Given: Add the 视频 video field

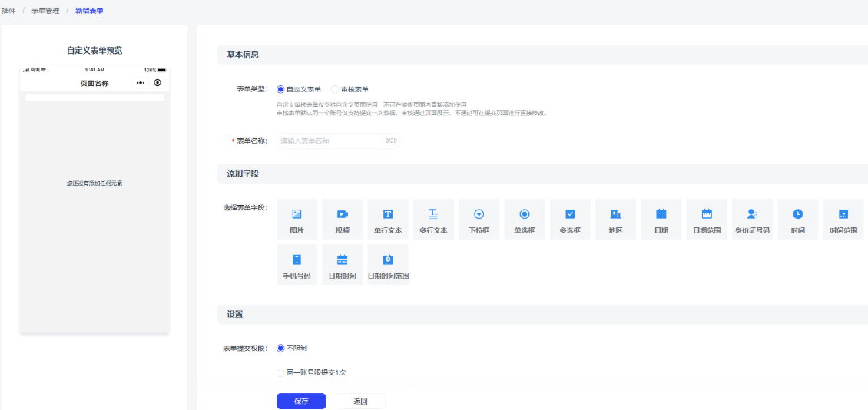Looking at the screenshot, I should (342, 219).
